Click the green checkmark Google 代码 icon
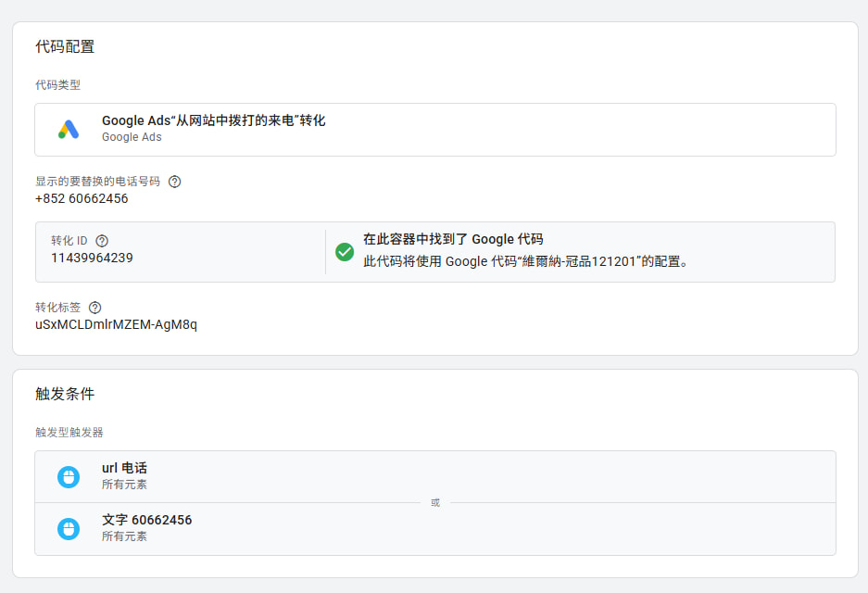 point(345,251)
